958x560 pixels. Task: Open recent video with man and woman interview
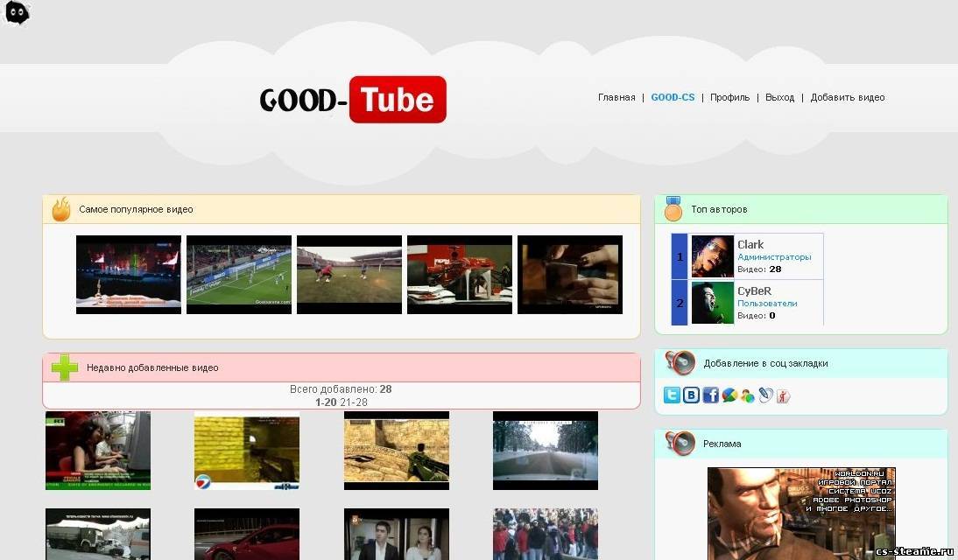(x=397, y=535)
